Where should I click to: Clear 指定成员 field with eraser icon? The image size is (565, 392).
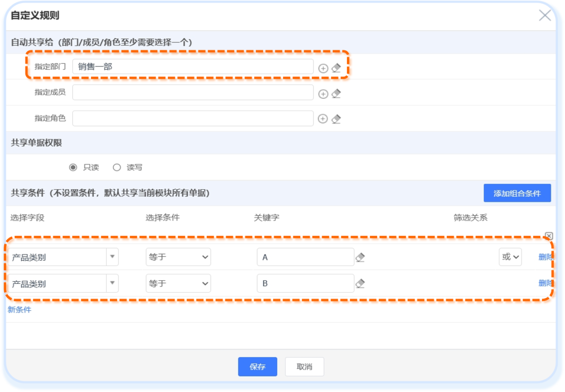[x=336, y=94]
